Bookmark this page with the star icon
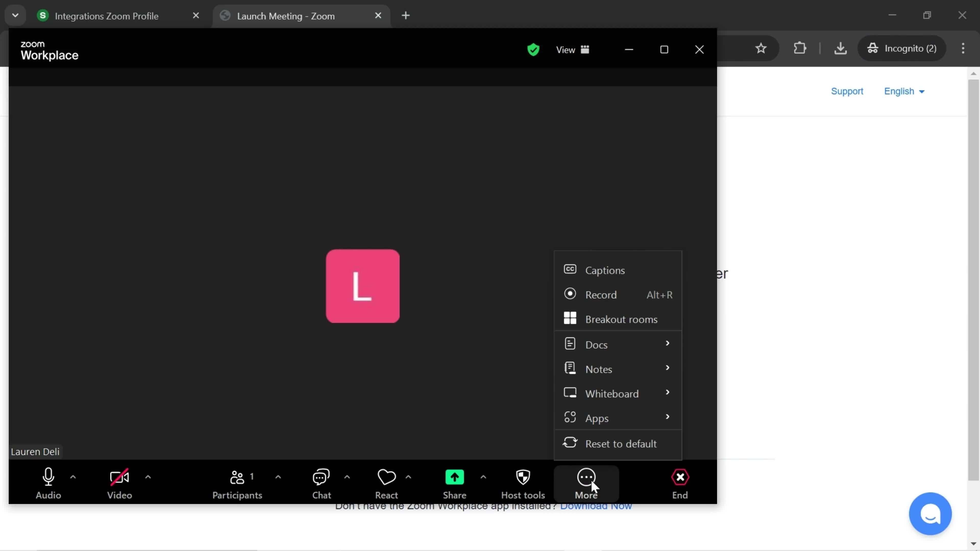The image size is (980, 551). coord(761,48)
